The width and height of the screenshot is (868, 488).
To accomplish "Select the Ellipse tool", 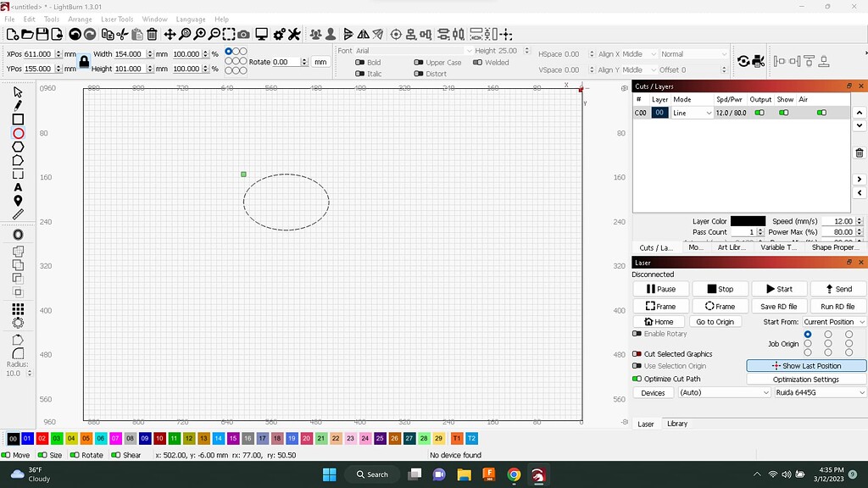I will coord(18,133).
